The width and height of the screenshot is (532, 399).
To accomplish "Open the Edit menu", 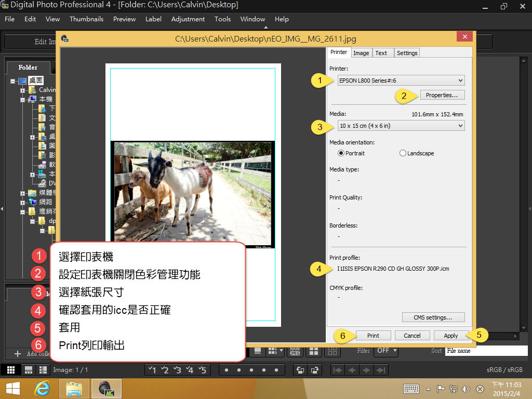I will [30, 19].
